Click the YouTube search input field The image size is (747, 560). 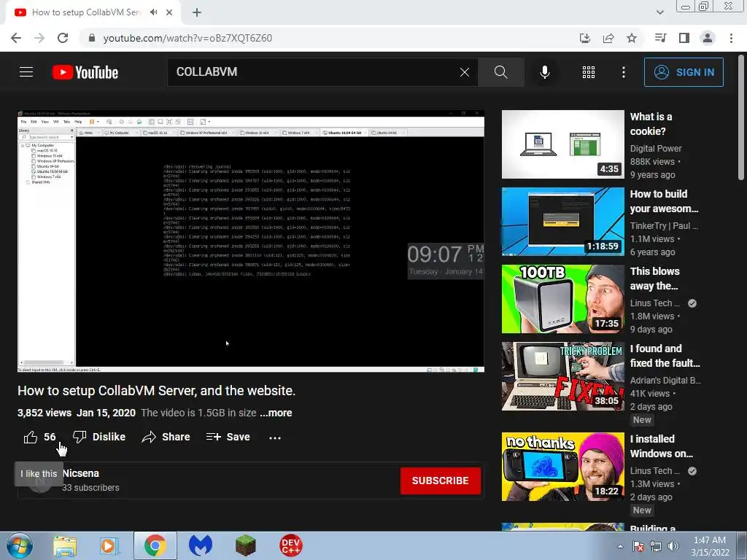coord(314,72)
